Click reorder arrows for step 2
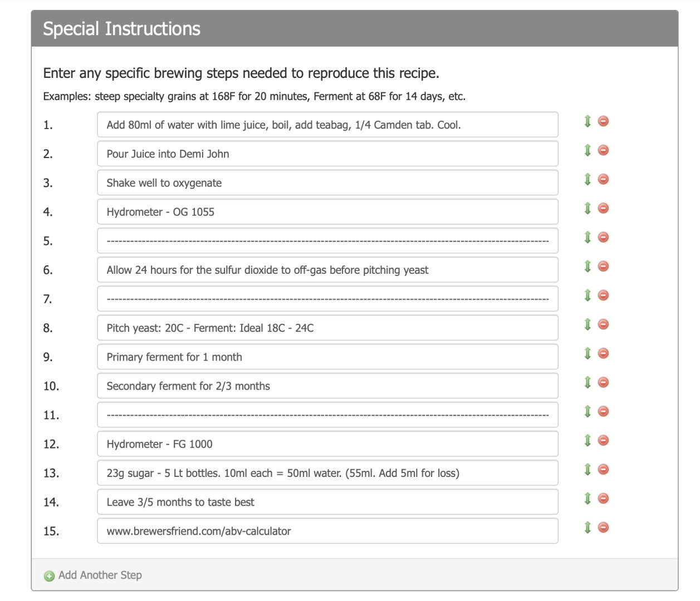Image resolution: width=700 pixels, height=601 pixels. pyautogui.click(x=588, y=150)
